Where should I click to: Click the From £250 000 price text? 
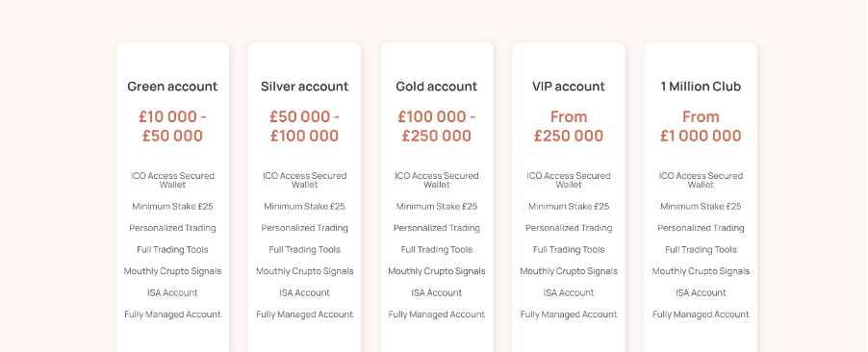coord(569,126)
